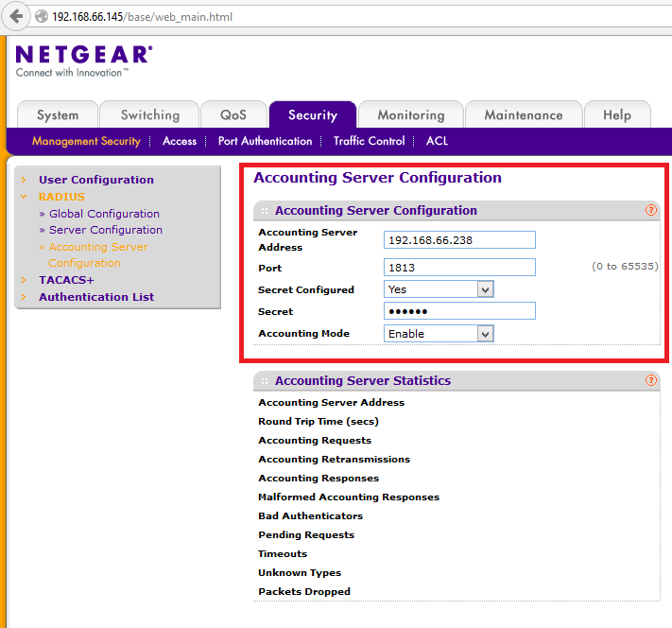Click help icon in Accounting Server Statistics header
Screen dimensions: 672x628
pos(651,380)
